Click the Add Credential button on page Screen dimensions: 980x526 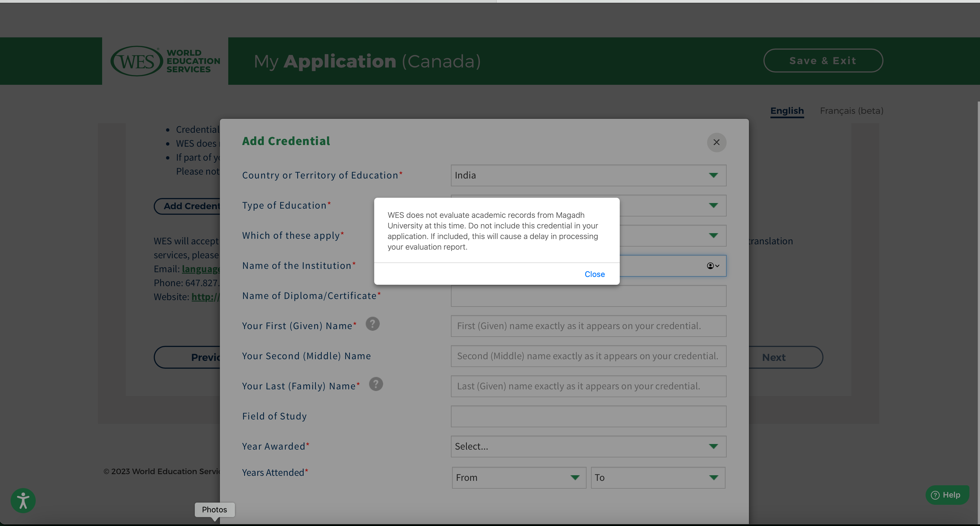point(187,206)
